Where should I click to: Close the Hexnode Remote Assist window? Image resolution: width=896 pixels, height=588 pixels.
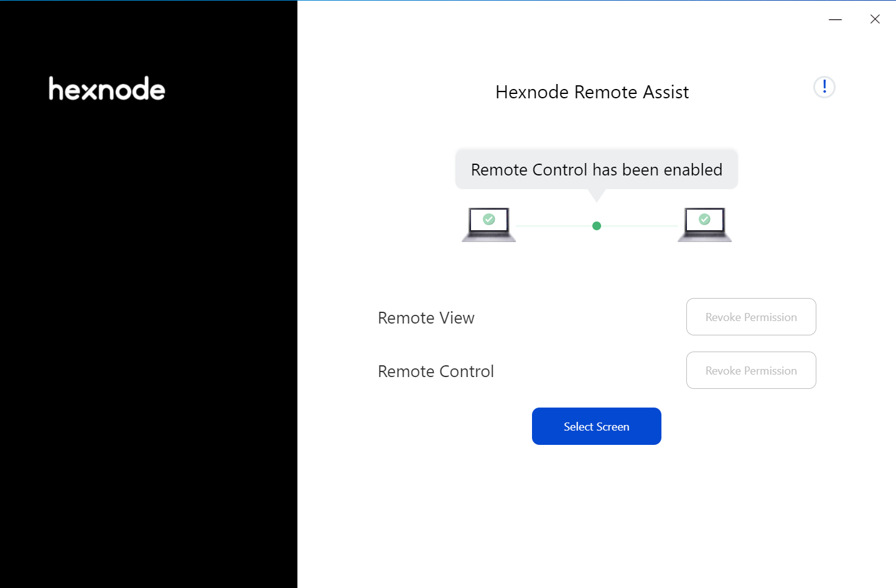coord(875,19)
